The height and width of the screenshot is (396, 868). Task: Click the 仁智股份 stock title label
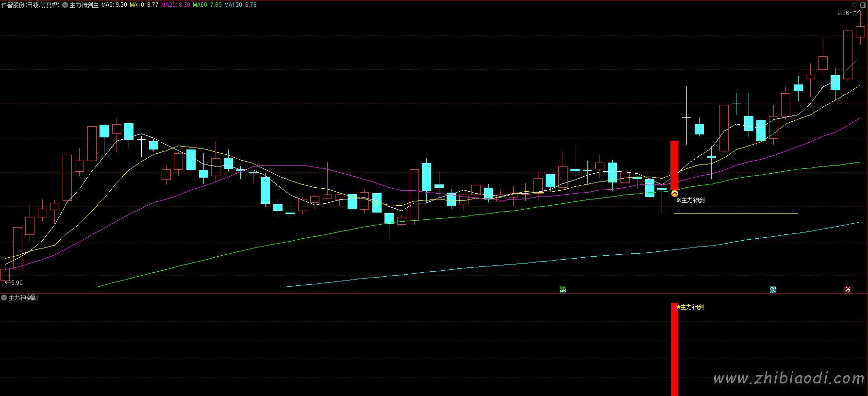pyautogui.click(x=30, y=5)
